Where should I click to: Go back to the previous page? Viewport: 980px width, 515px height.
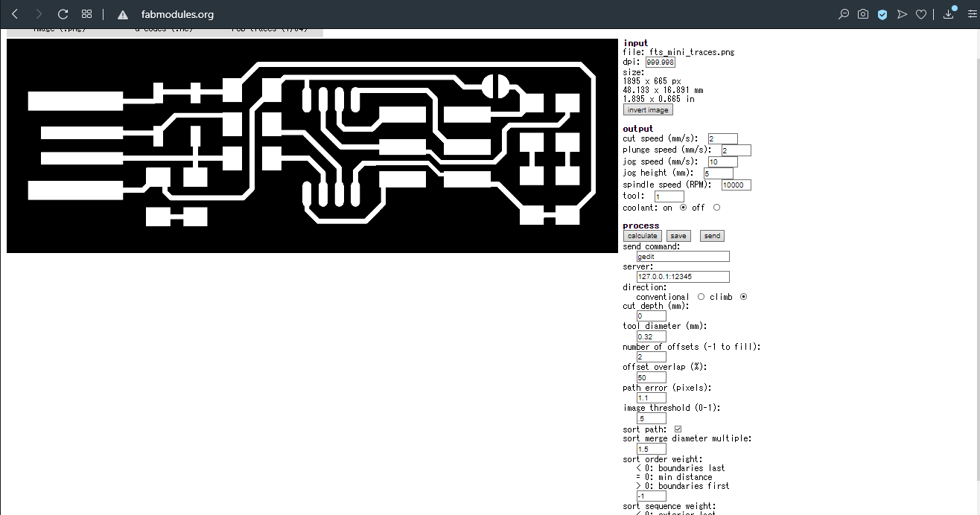click(14, 14)
